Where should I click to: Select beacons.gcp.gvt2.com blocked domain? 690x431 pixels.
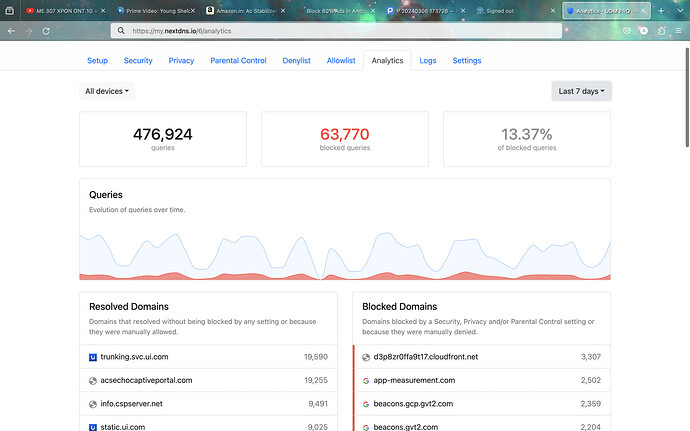481,404
